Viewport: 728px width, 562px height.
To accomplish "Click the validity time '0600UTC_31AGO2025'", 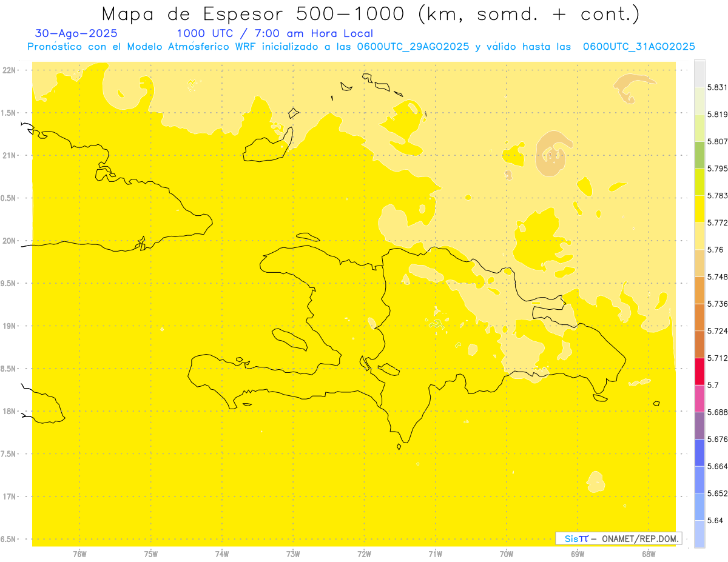I will (639, 47).
